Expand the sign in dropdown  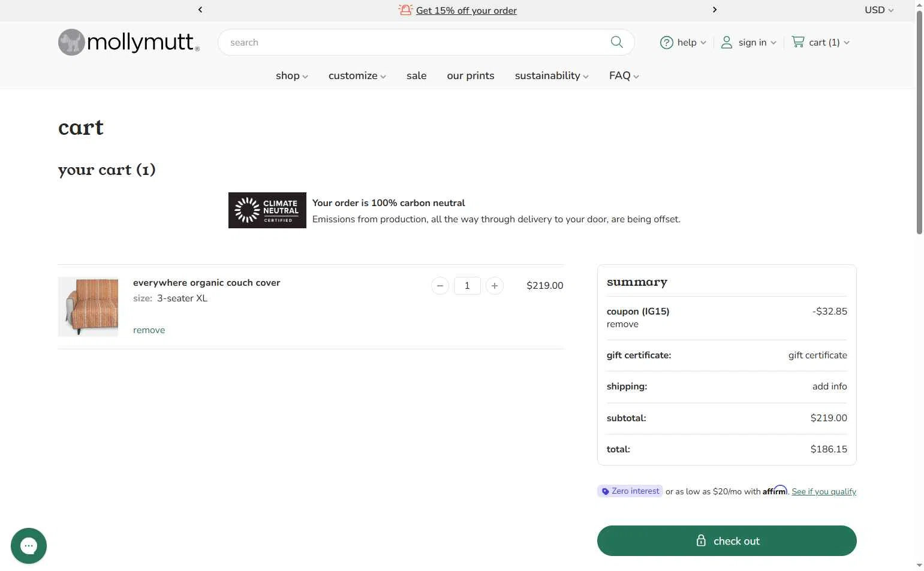(757, 43)
